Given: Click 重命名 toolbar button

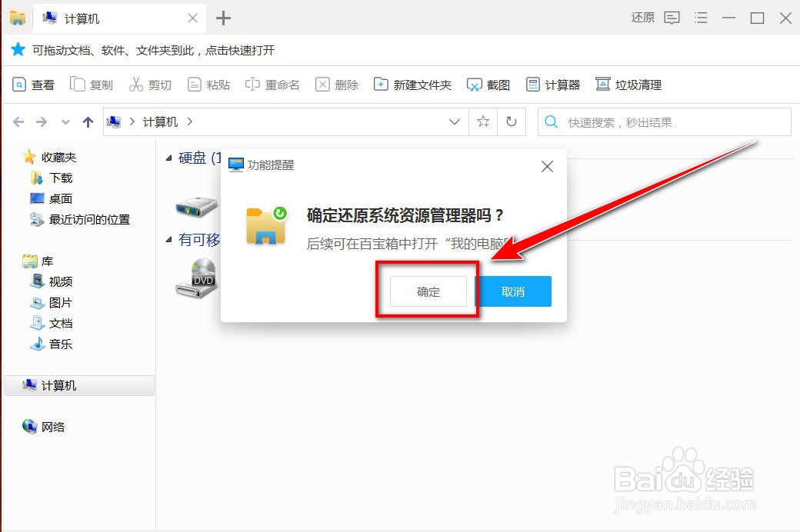Looking at the screenshot, I should [x=272, y=85].
